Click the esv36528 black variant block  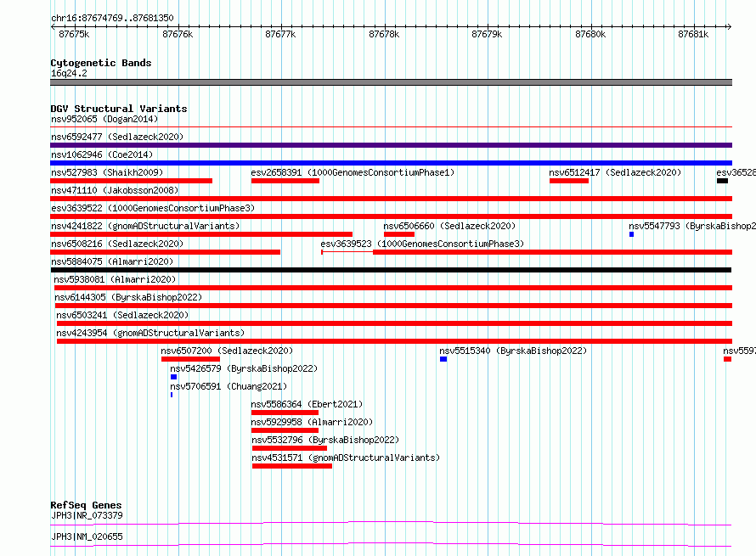722,181
